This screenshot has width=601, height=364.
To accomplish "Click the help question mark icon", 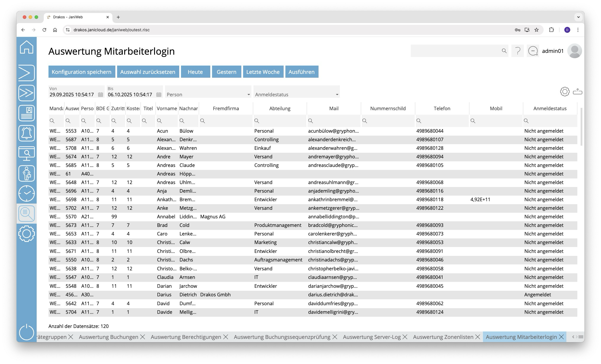I will 518,51.
